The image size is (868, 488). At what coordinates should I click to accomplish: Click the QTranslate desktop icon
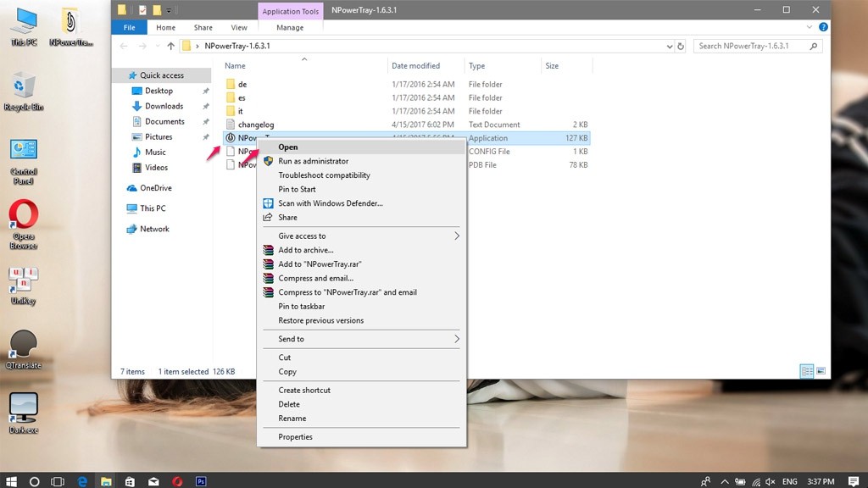[x=23, y=345]
